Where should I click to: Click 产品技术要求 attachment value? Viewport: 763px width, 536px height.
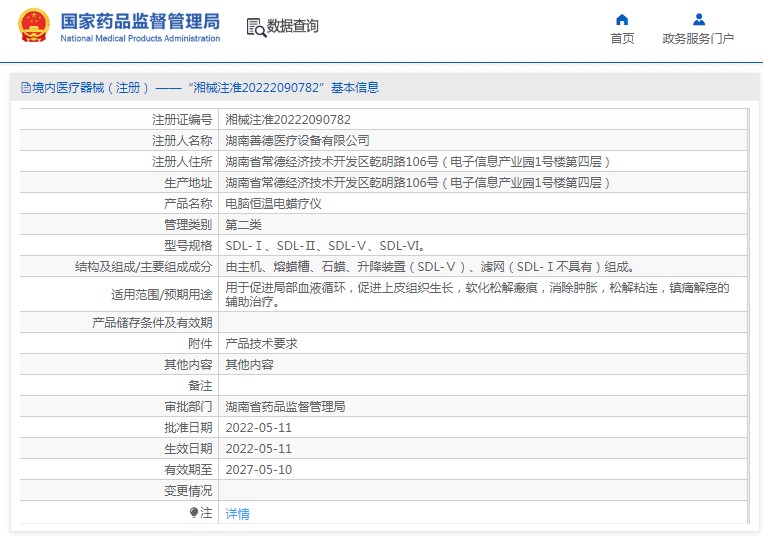[261, 343]
